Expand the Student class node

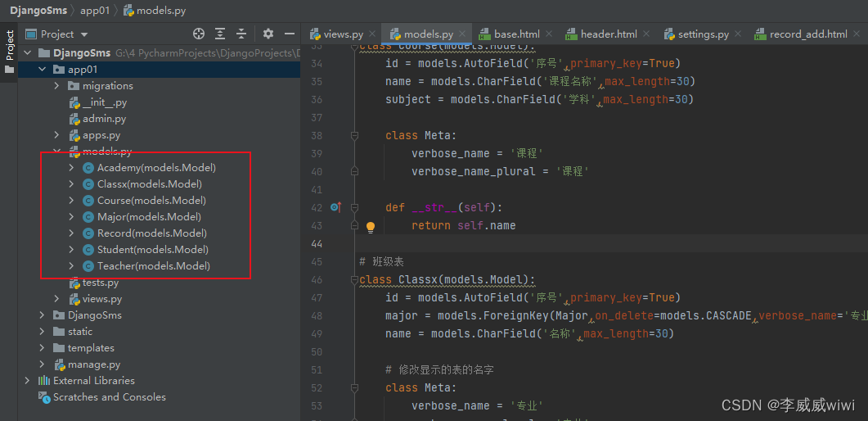(71, 250)
